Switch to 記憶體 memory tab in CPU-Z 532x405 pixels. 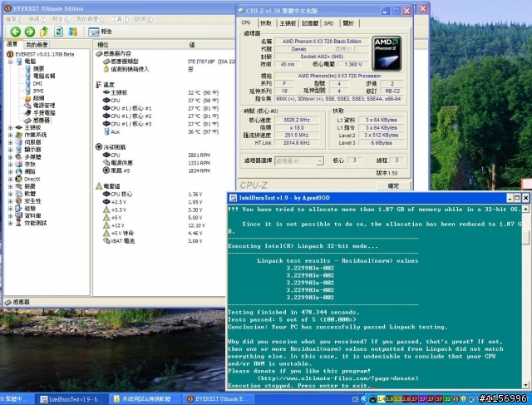tap(310, 23)
